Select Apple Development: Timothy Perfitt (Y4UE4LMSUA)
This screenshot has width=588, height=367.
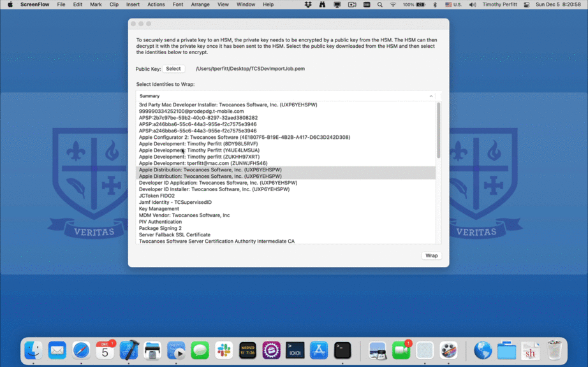tap(286, 150)
